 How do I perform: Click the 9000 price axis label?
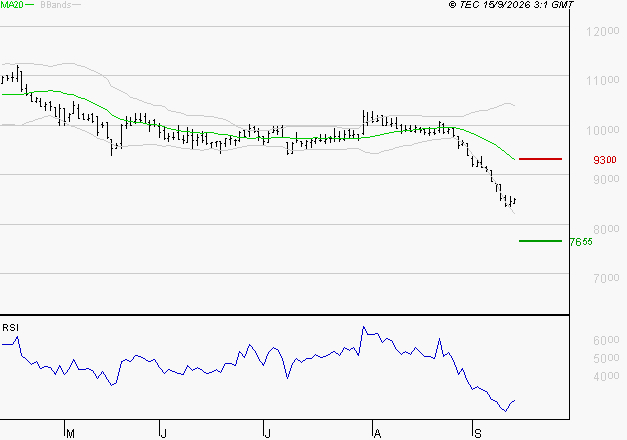point(606,179)
